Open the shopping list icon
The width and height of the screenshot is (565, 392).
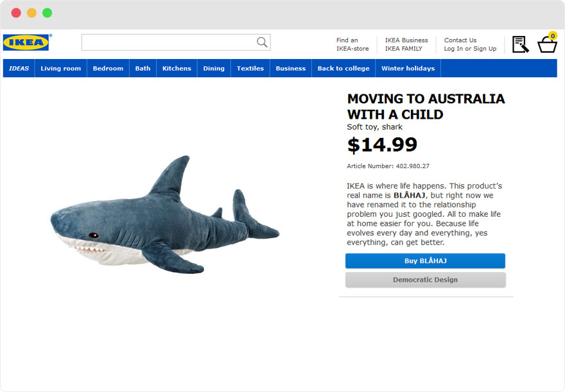point(520,44)
